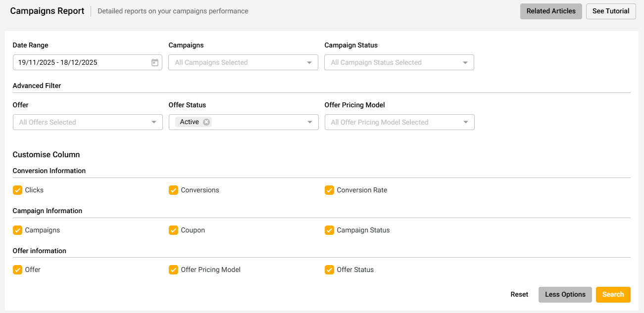This screenshot has height=313, width=644.
Task: Open the Offer Status dropdown arrow
Action: click(309, 122)
